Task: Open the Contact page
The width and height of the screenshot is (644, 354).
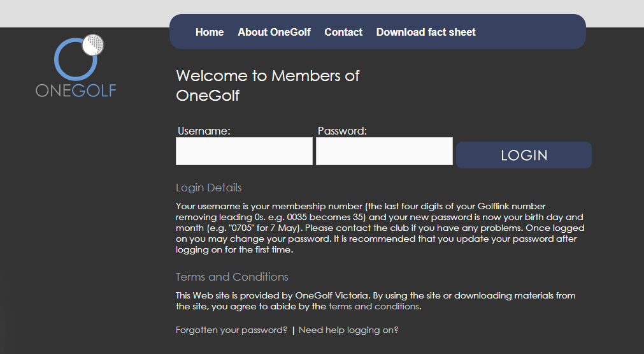Action: coord(343,32)
